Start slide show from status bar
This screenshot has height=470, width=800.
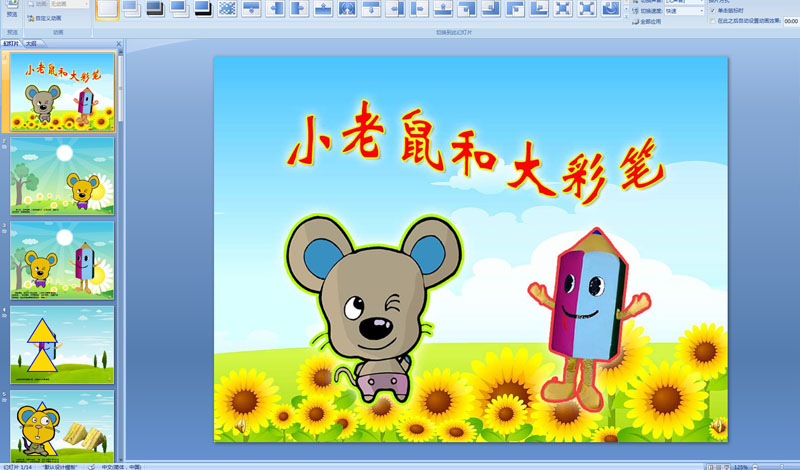(727, 467)
